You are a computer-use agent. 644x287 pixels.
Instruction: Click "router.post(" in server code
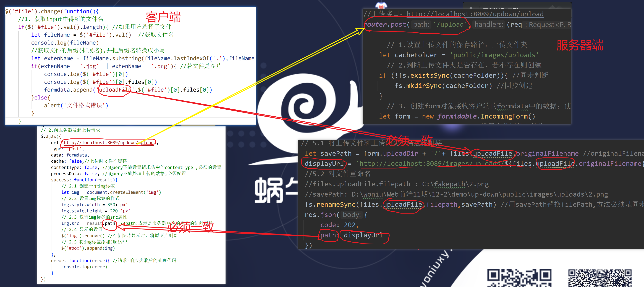click(387, 25)
